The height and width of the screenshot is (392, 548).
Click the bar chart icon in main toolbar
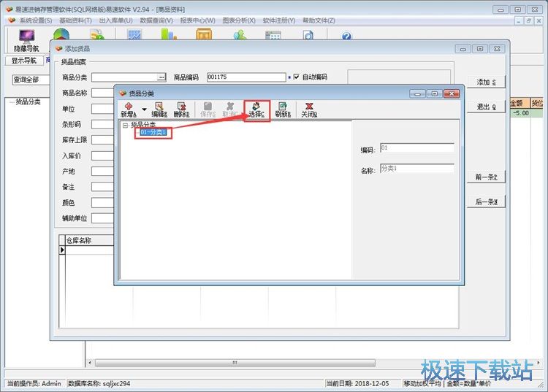[169, 34]
